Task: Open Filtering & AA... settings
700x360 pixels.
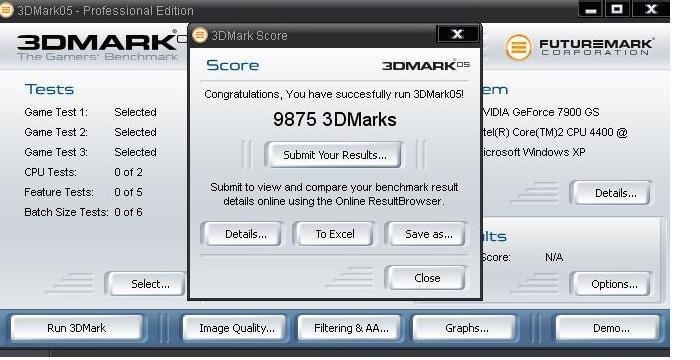Action: coord(351,328)
